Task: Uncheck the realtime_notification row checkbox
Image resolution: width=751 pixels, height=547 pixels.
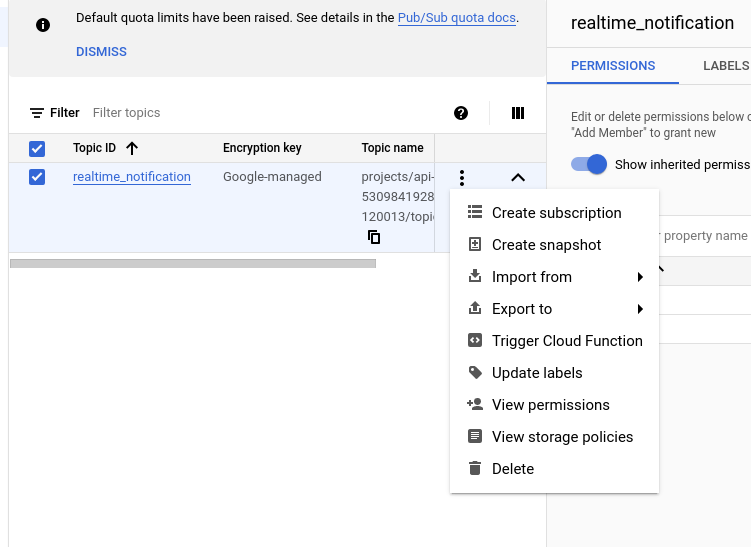Action: [x=37, y=177]
